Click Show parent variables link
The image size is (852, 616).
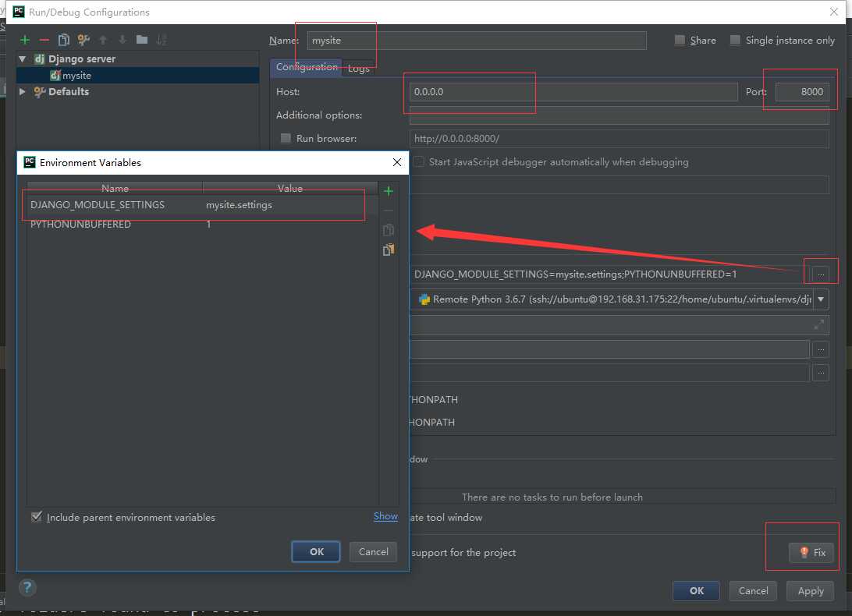pyautogui.click(x=385, y=516)
